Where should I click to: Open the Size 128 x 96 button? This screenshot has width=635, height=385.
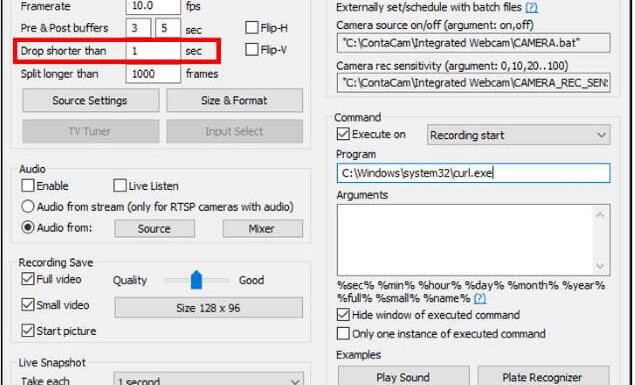209,308
